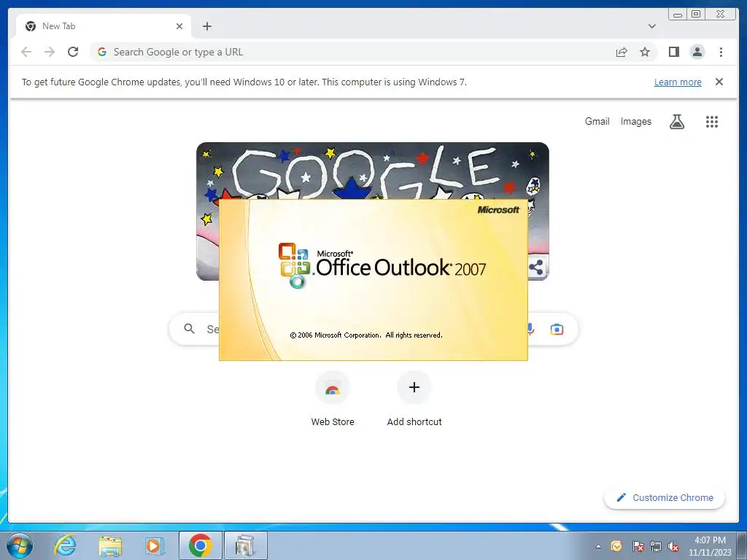This screenshot has width=747, height=560.
Task: Click the Customize Chrome button
Action: 665,497
